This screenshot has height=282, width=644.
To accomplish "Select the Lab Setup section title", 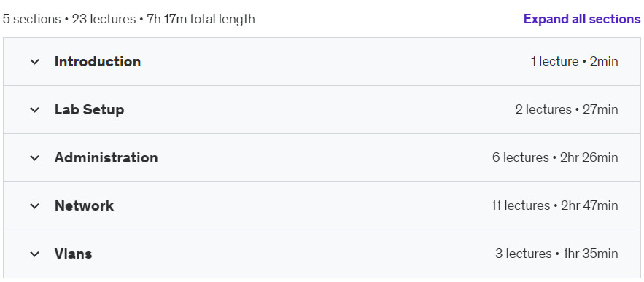I will (89, 109).
